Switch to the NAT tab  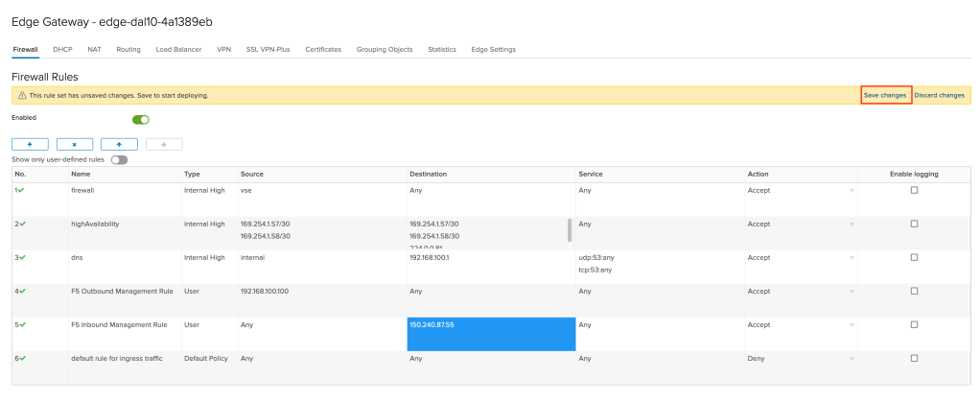coord(94,49)
